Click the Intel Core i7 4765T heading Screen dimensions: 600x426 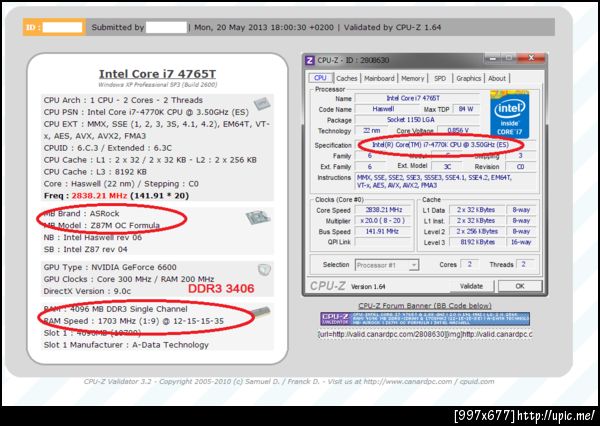tap(157, 73)
